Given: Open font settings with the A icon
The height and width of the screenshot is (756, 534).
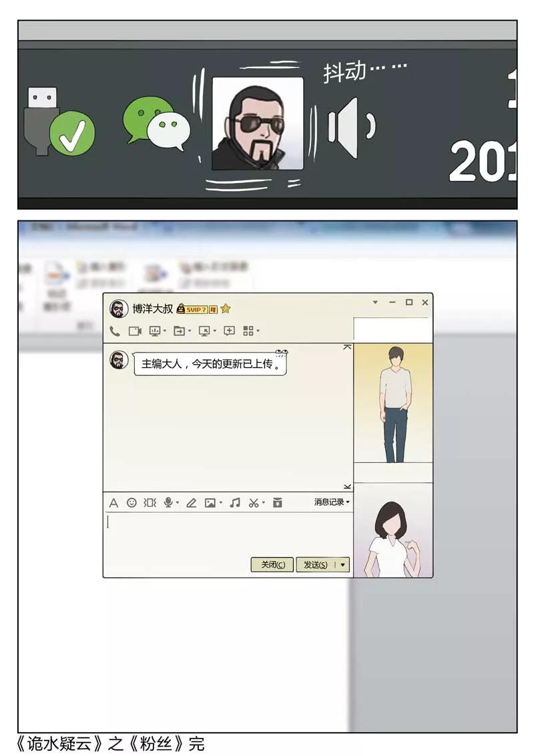Looking at the screenshot, I should (113, 502).
